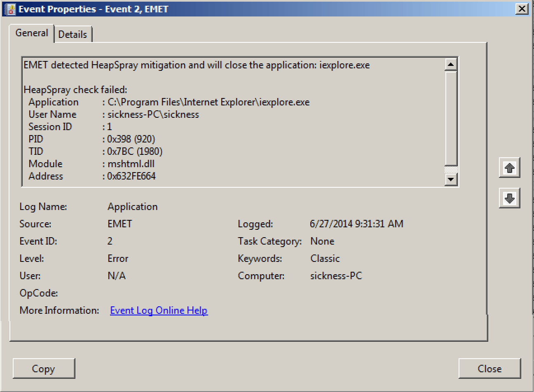This screenshot has height=392, width=534.
Task: Click the Level value Error
Action: tap(118, 259)
